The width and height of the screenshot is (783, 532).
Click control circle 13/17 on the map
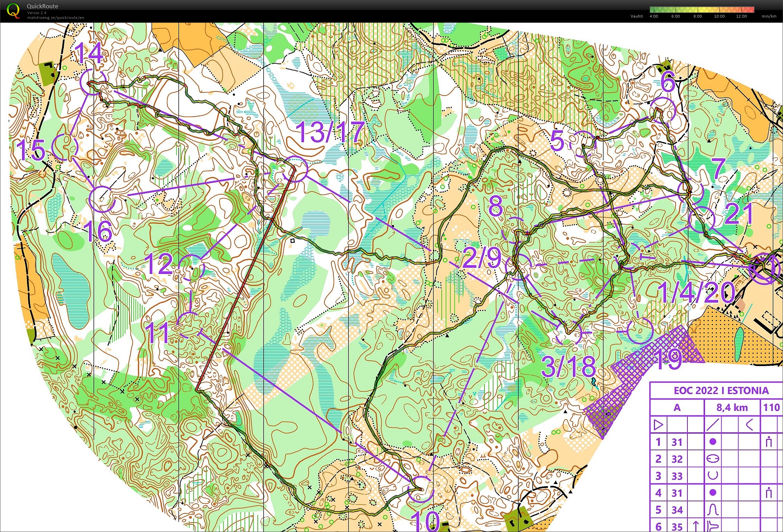click(x=294, y=168)
